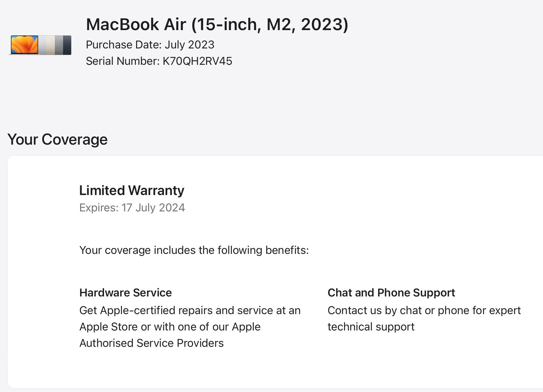Click the Purchase Date: July 2023 line

pyautogui.click(x=150, y=45)
